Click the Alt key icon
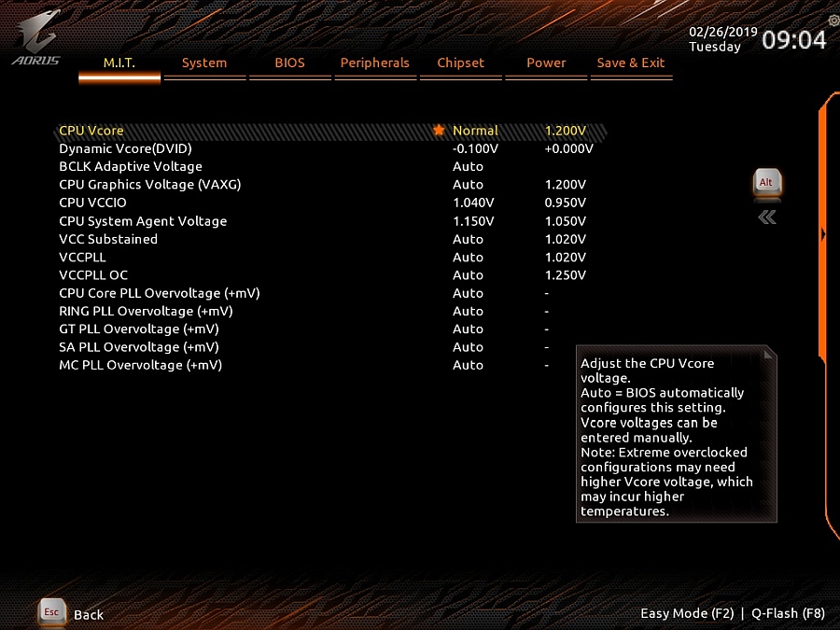 click(767, 183)
